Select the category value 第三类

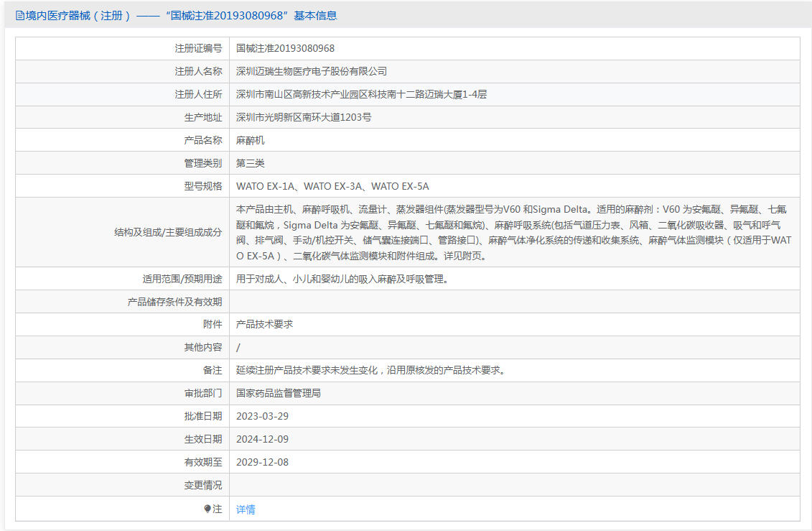point(250,163)
